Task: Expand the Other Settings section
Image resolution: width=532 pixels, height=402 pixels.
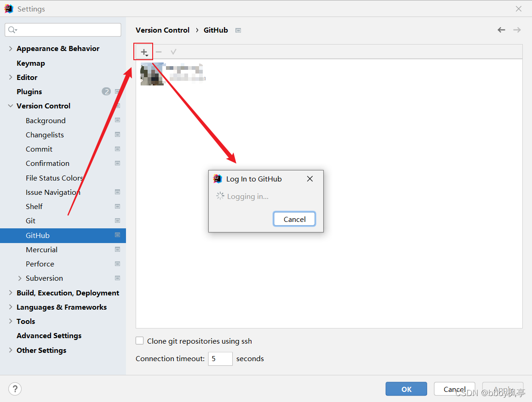Action: click(x=11, y=350)
